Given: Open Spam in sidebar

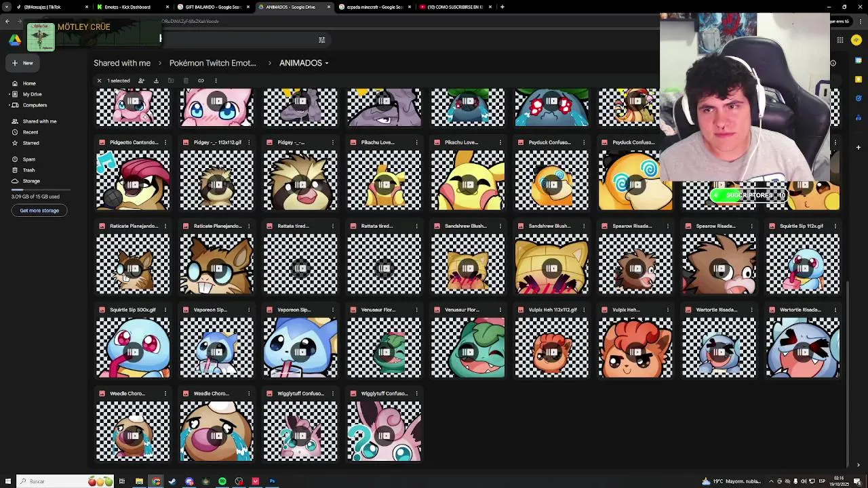Looking at the screenshot, I should point(28,159).
